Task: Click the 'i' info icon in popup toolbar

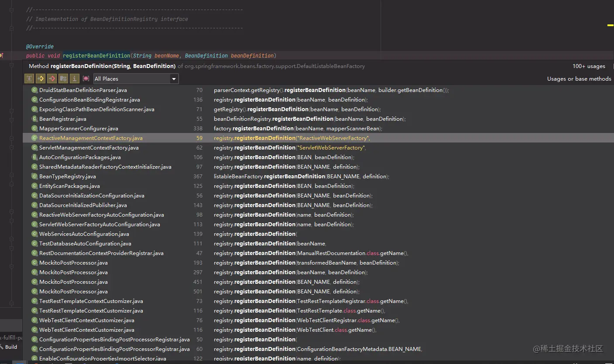Action: [75, 78]
